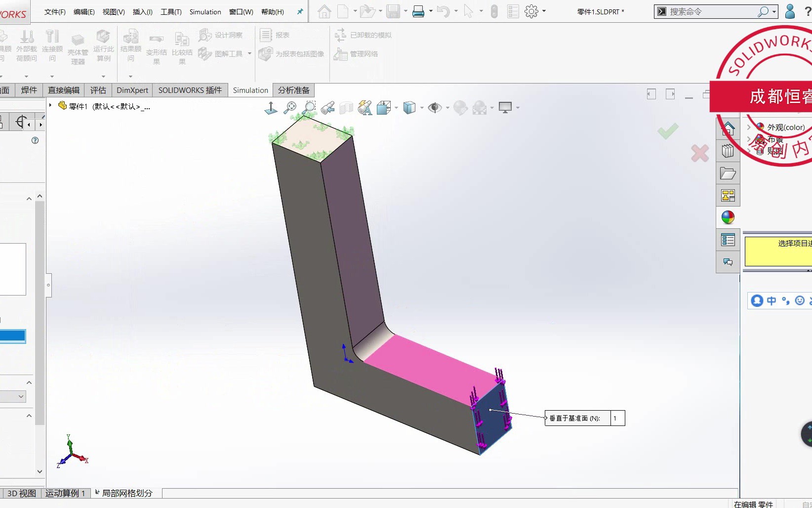Confirm with the green check mark

click(668, 131)
